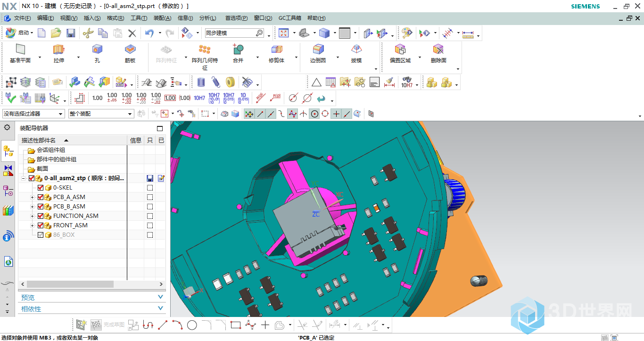Viewport: 644px width, 341px height.
Task: Uncheck the FUNCTION_ASM component checkbox
Action: [x=41, y=216]
